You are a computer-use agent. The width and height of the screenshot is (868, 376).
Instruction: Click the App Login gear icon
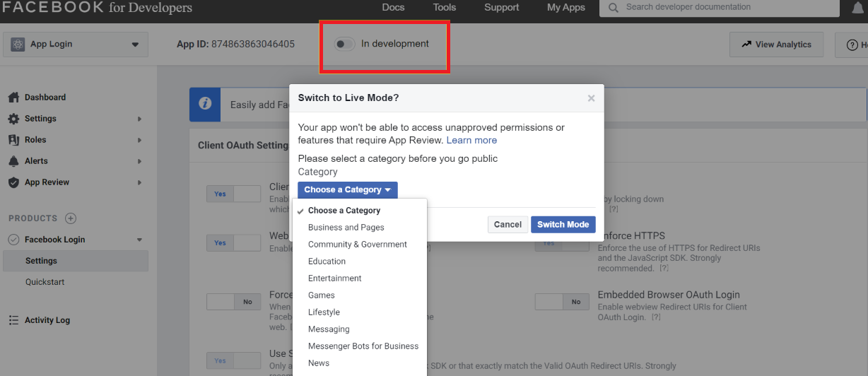18,44
